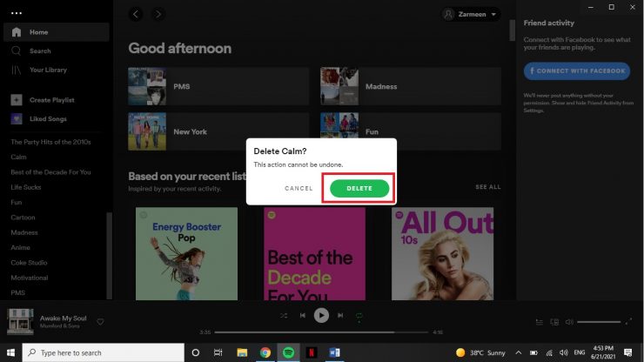
Task: Open Your Library
Action: [x=39, y=70]
